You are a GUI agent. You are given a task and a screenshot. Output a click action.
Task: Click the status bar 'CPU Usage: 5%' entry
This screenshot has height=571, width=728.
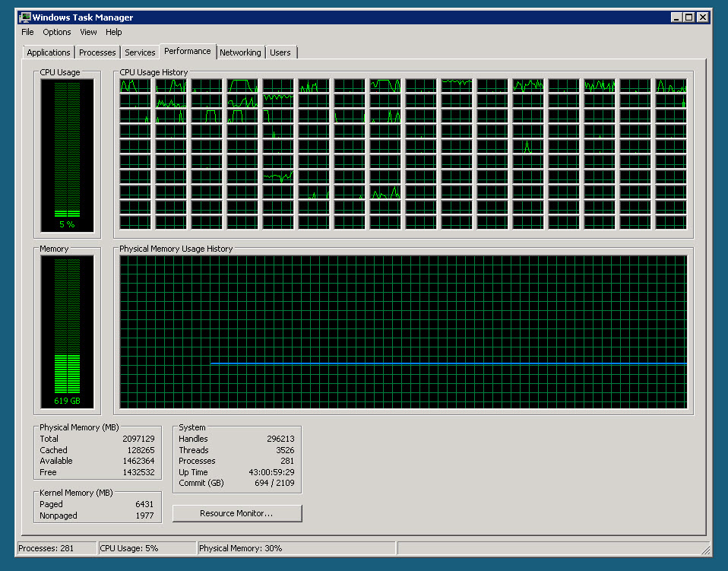147,548
